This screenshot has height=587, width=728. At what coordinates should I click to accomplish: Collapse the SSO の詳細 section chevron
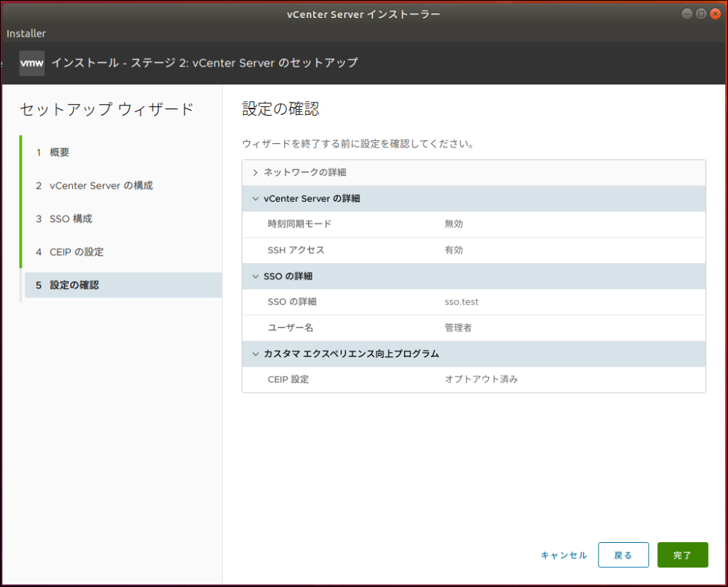pos(255,276)
